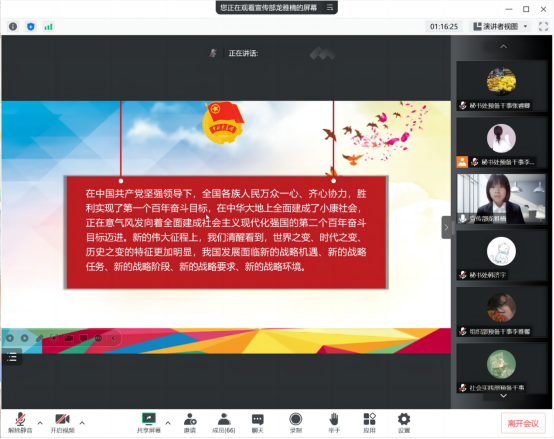This screenshot has width=554, height=439.
Task: Collapse the participant video sidebar
Action: pyautogui.click(x=446, y=227)
